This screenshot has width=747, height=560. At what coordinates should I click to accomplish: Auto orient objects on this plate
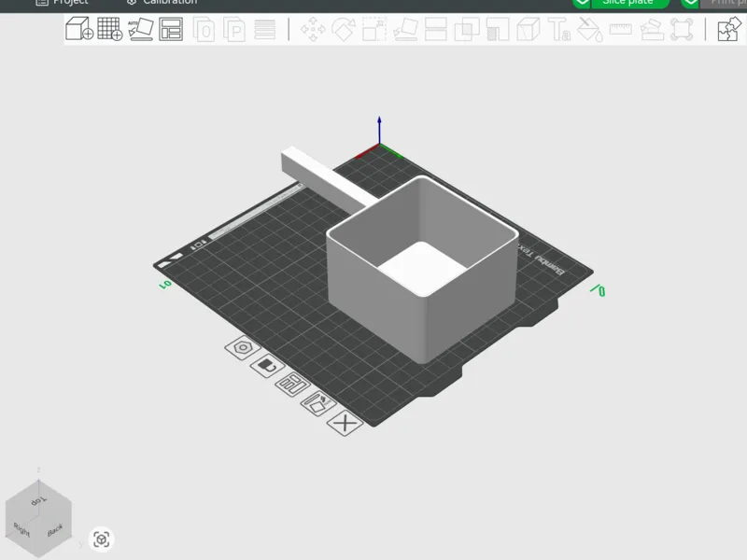(318, 404)
